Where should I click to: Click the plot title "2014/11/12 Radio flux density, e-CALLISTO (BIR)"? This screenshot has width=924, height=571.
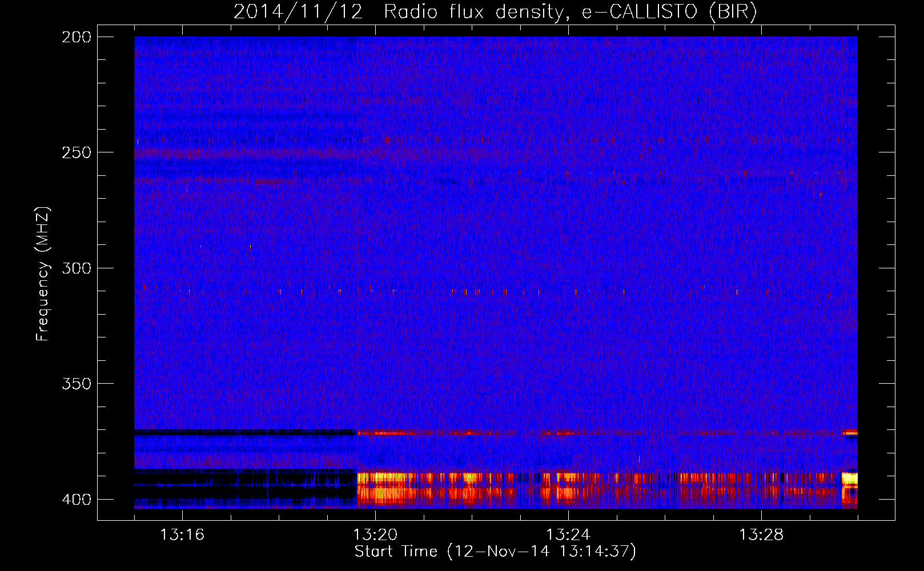click(495, 11)
